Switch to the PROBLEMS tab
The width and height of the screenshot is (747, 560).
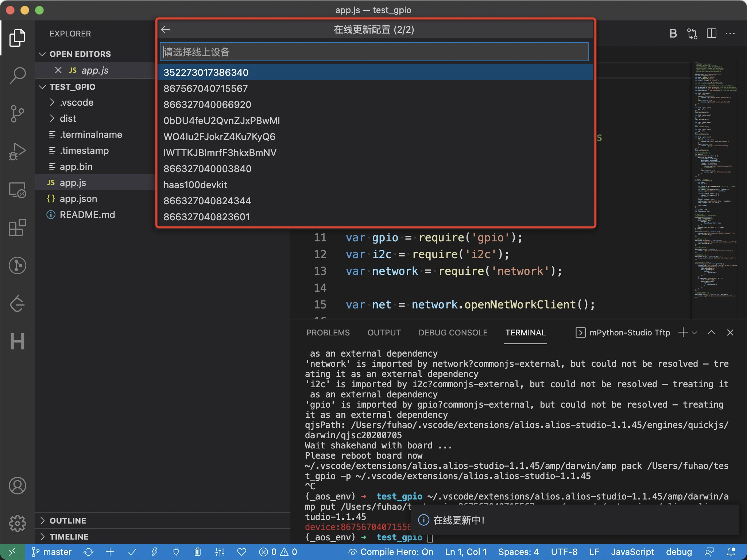(328, 332)
